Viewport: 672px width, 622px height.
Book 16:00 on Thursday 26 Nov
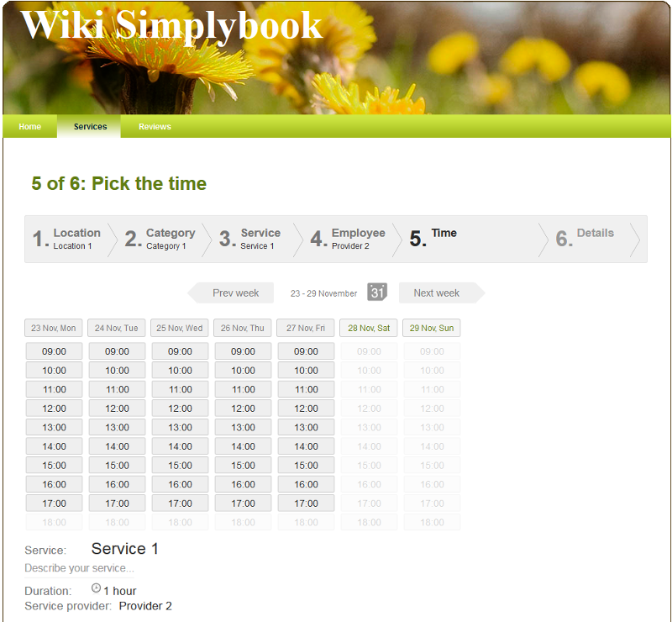[x=243, y=484]
